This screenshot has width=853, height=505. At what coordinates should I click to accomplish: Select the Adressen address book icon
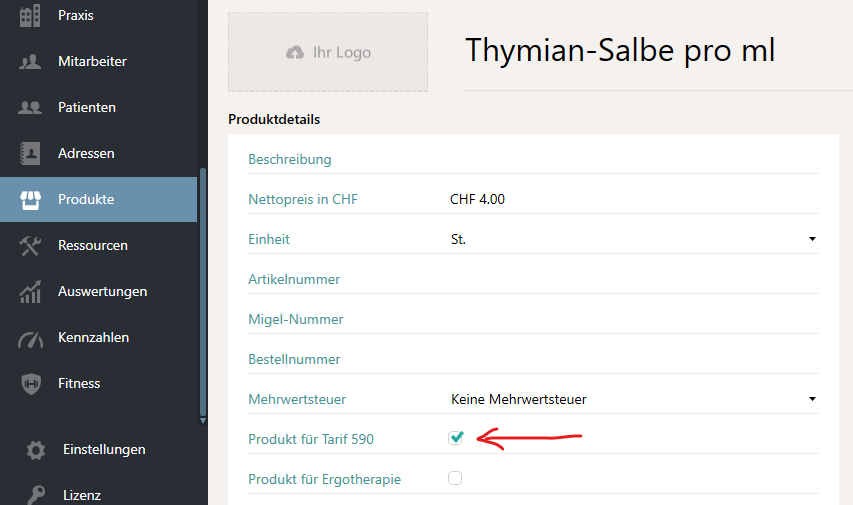(30, 153)
